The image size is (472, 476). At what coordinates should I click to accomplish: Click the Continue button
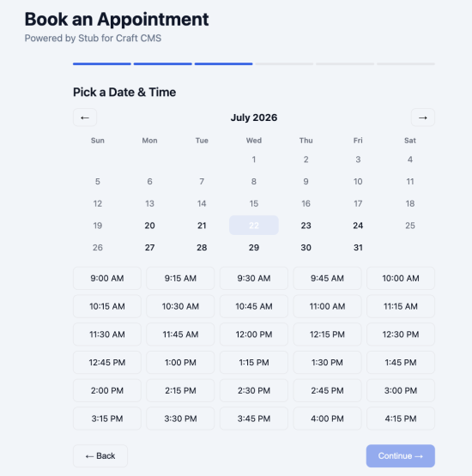click(x=400, y=456)
